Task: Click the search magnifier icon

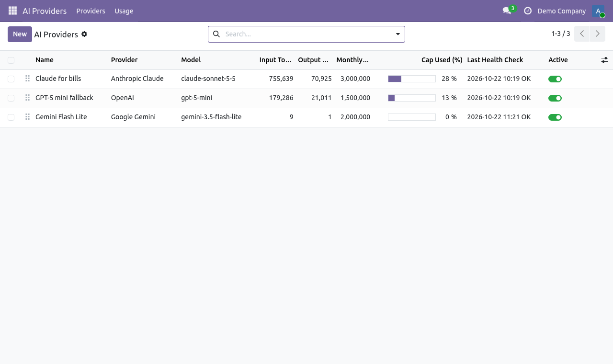Action: point(216,34)
